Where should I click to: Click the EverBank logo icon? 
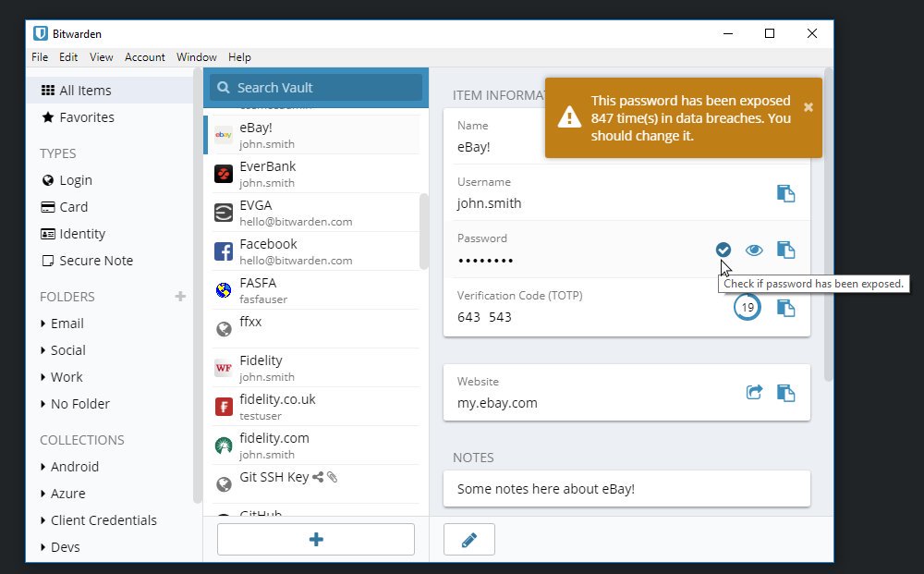pyautogui.click(x=224, y=174)
